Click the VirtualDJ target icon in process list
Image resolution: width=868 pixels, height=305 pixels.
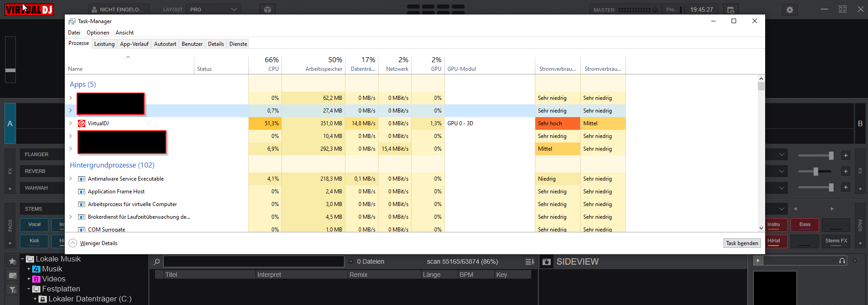click(x=82, y=123)
